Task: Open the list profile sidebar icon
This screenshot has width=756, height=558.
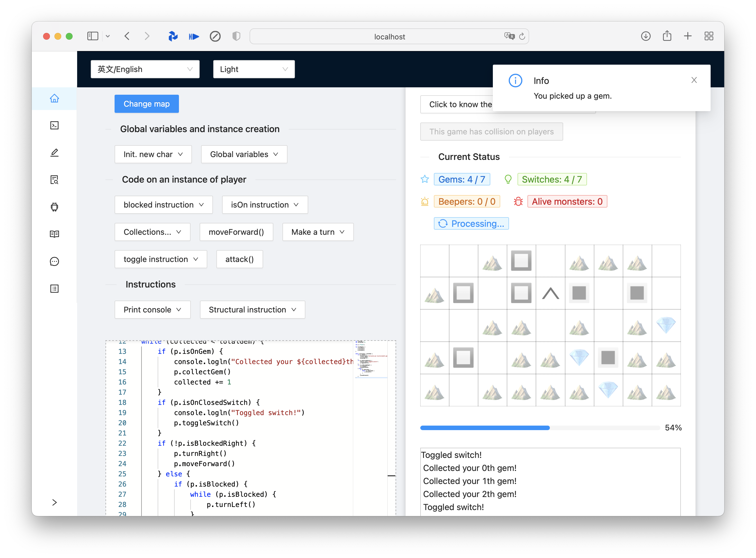Action: [x=54, y=288]
